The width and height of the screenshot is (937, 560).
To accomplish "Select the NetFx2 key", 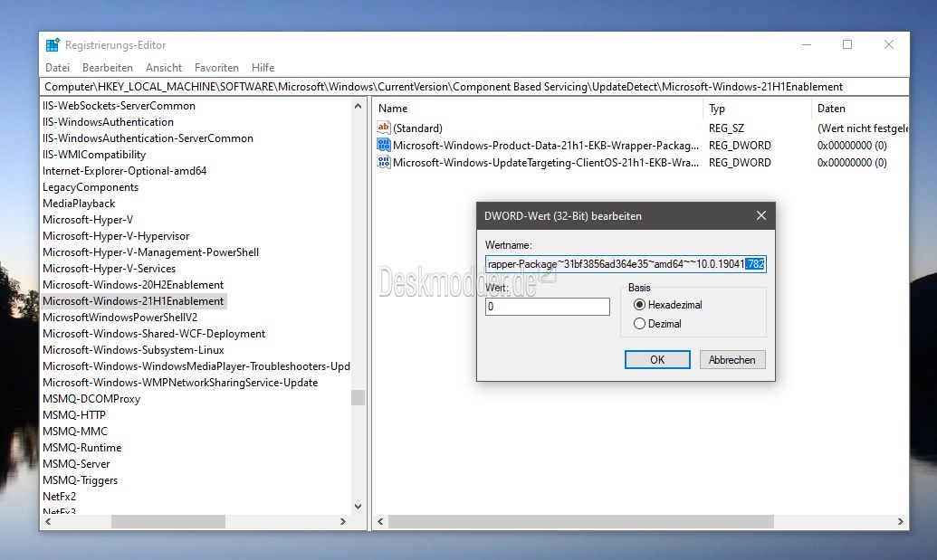I will pos(59,496).
